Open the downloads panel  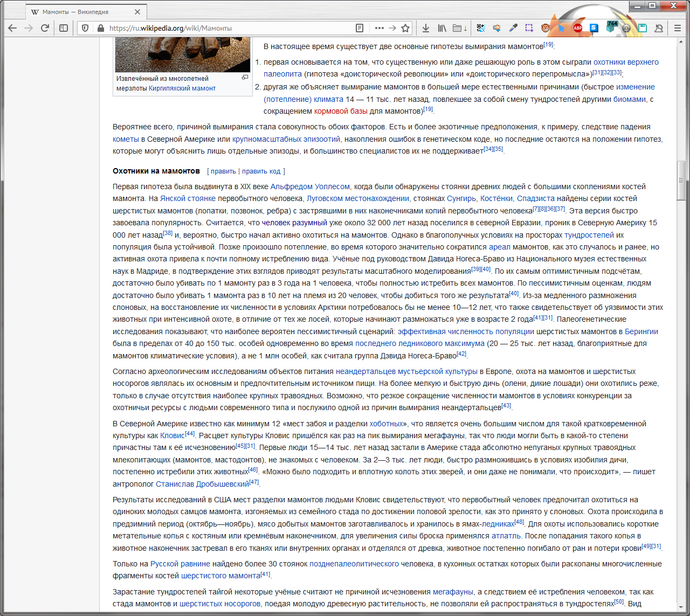point(425,28)
